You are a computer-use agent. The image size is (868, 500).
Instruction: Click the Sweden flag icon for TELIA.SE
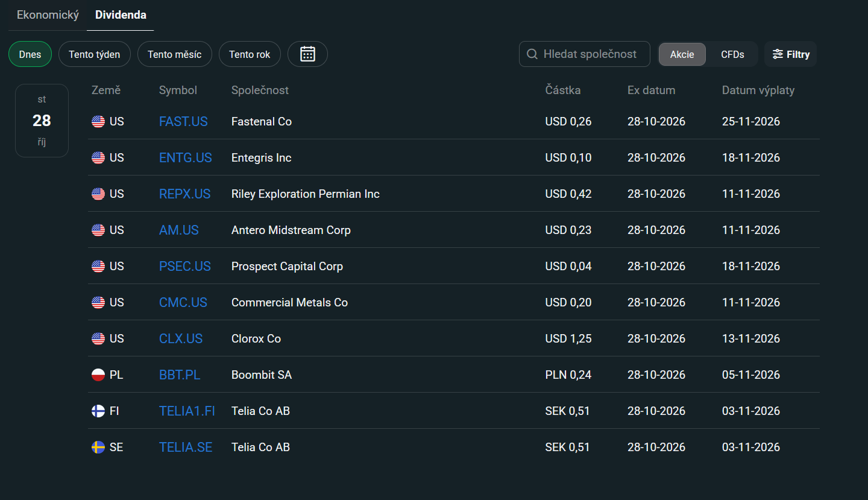98,448
